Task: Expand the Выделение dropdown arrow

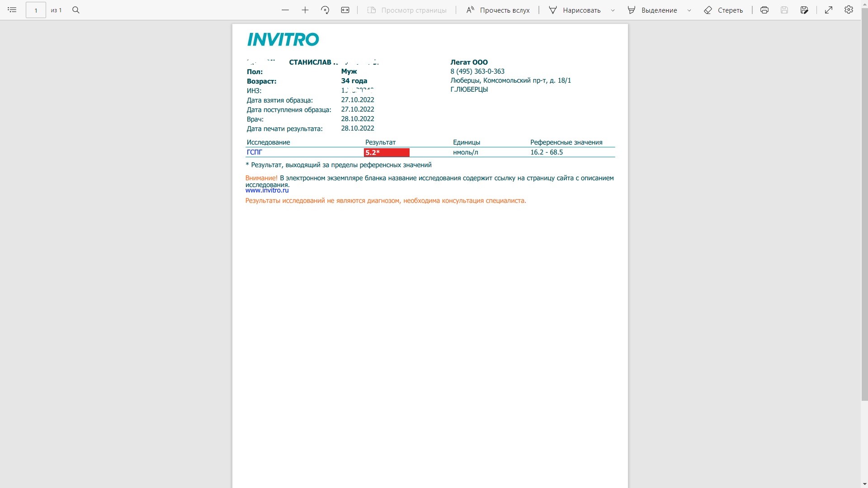Action: 689,10
